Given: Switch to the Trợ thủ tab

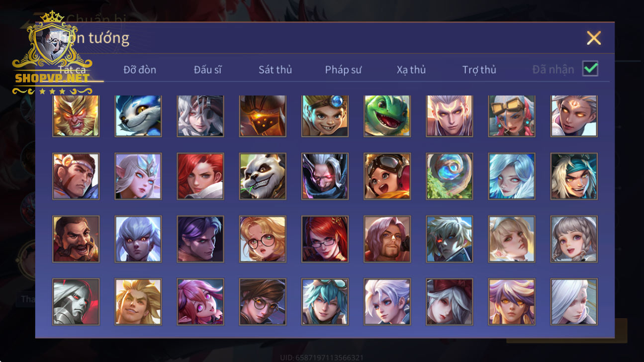Looking at the screenshot, I should (x=479, y=70).
